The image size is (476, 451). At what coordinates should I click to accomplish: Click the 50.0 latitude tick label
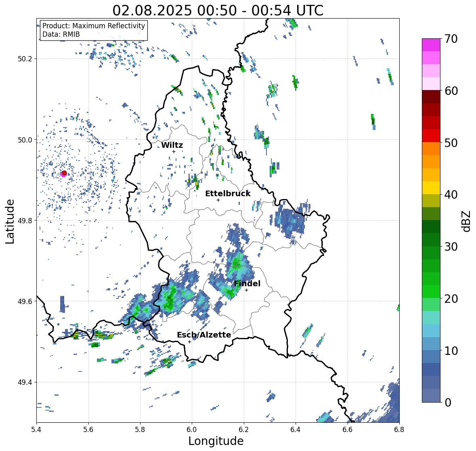pyautogui.click(x=25, y=140)
